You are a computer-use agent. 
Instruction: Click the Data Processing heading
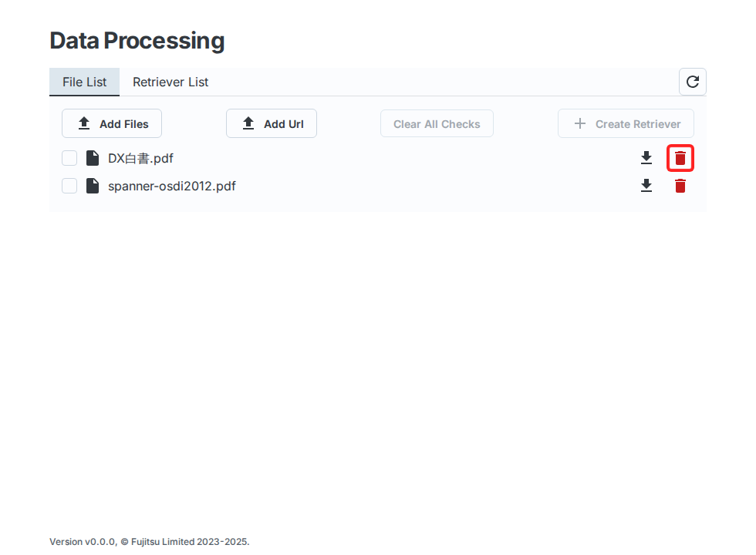(137, 40)
